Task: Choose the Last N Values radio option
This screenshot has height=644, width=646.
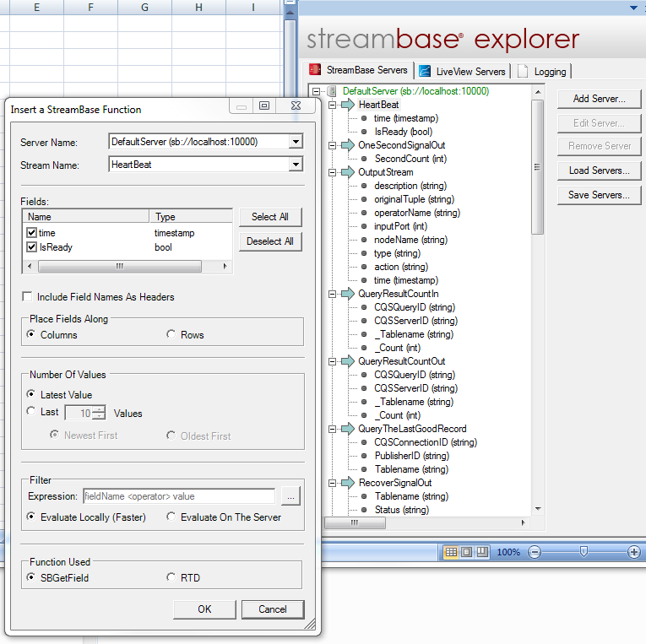Action: pyautogui.click(x=31, y=411)
